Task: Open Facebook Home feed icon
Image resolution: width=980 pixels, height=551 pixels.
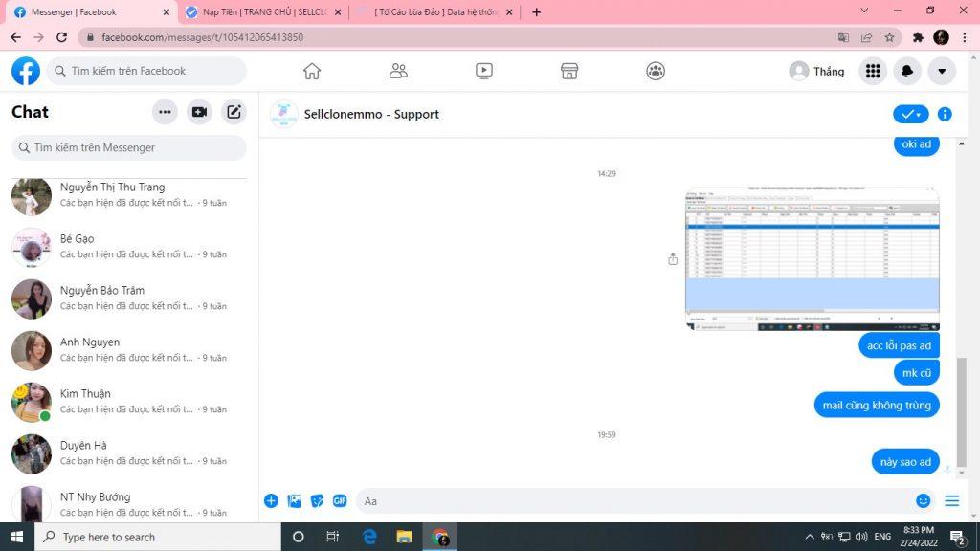Action: point(311,71)
